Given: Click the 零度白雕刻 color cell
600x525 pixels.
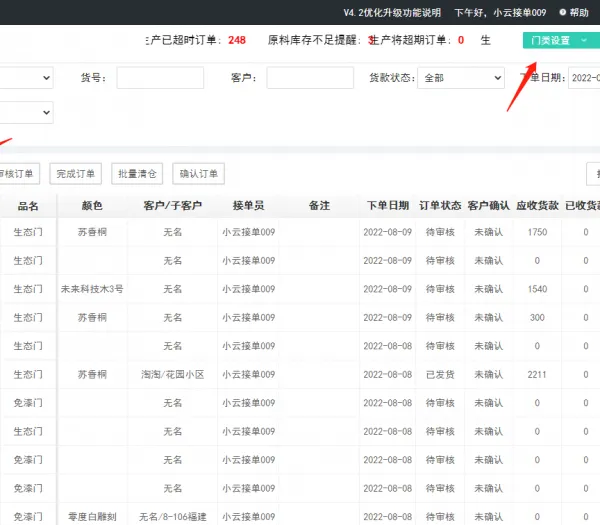Looking at the screenshot, I should click(92, 517).
